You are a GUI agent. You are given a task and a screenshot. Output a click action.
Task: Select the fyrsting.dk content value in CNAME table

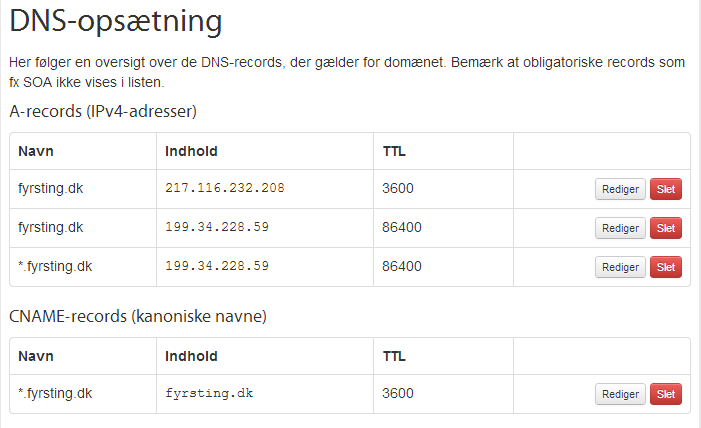pos(209,394)
